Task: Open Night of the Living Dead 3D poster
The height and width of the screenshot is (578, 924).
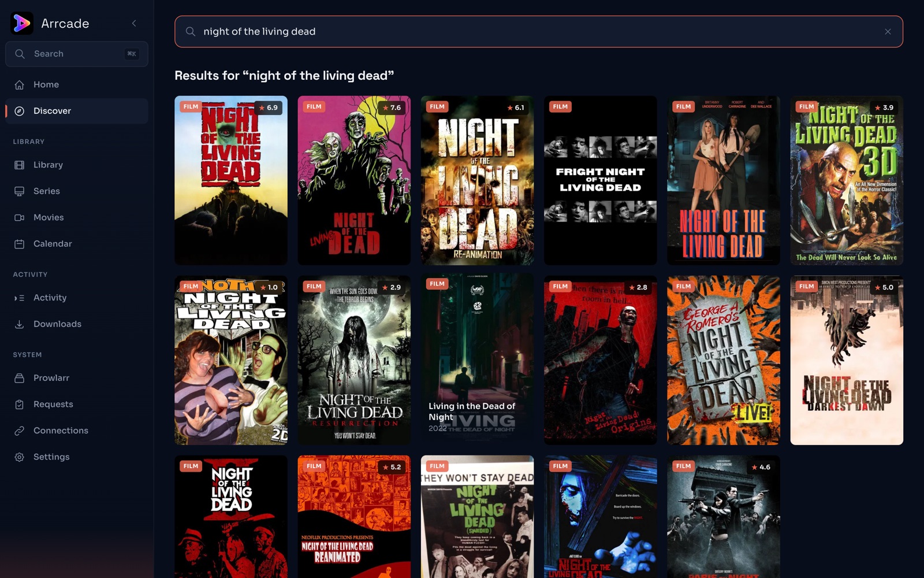Action: click(847, 180)
